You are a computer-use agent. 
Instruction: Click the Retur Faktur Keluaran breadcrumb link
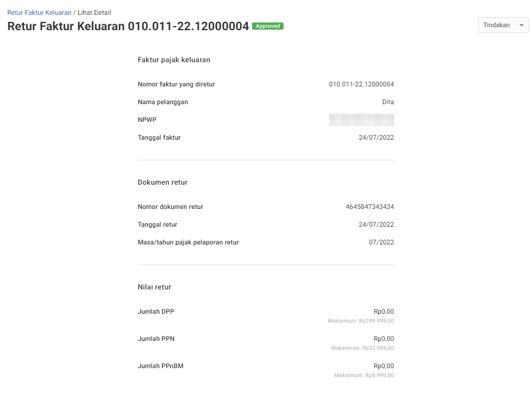pyautogui.click(x=39, y=12)
